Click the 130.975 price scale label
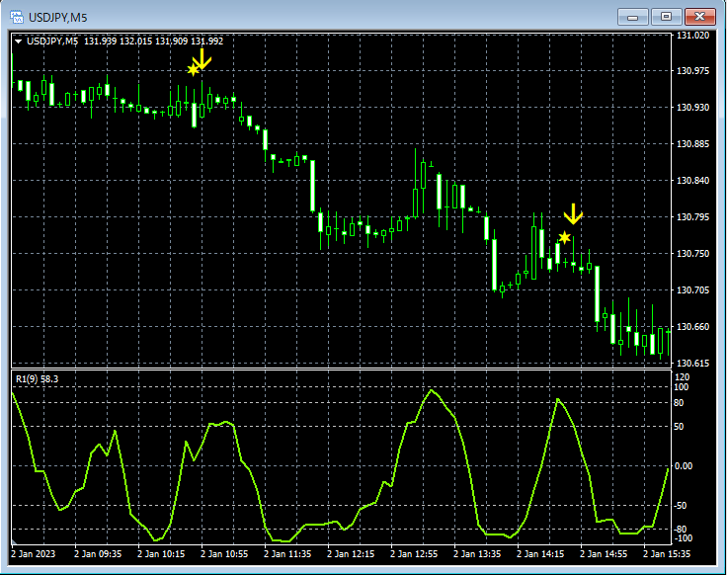 point(693,71)
